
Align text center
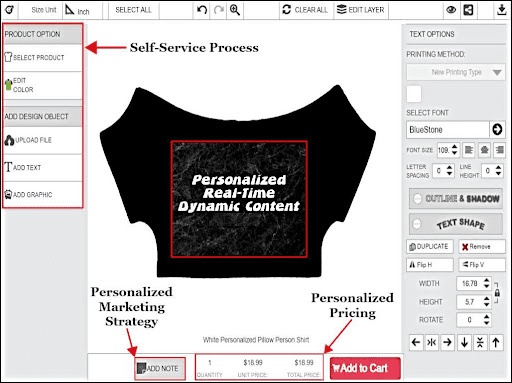pyautogui.click(x=484, y=150)
